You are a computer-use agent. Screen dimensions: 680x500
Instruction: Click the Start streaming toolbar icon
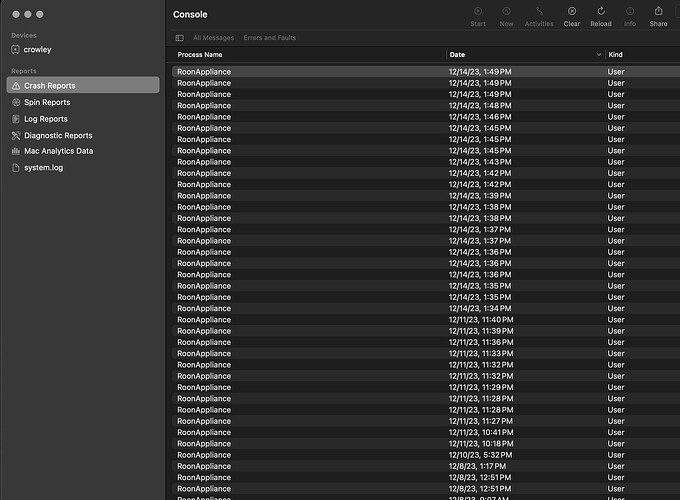(477, 11)
